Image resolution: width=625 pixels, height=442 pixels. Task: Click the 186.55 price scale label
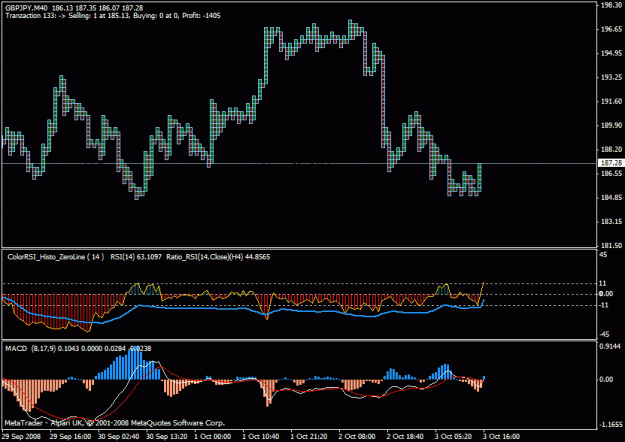(x=611, y=173)
